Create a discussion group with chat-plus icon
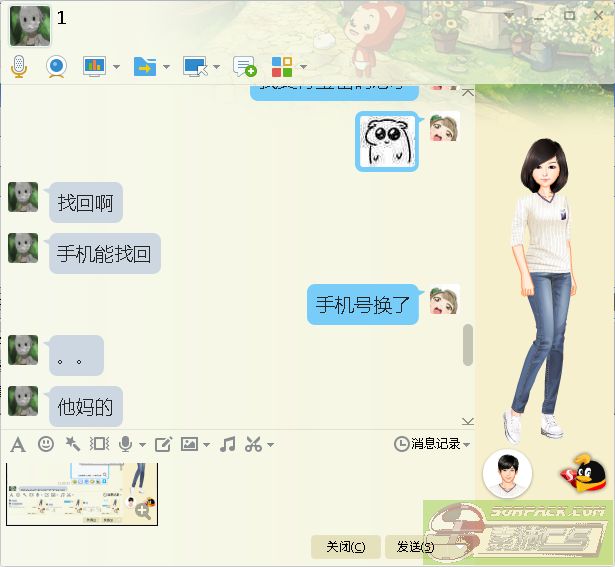This screenshot has height=567, width=615. click(x=245, y=66)
